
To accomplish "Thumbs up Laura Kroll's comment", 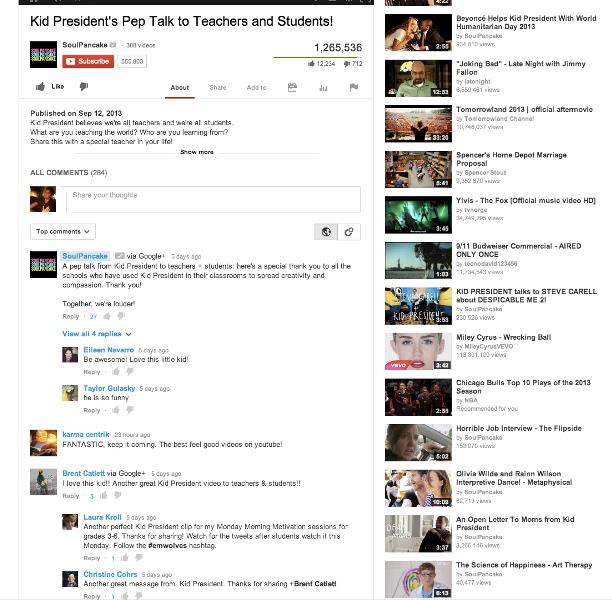I will pyautogui.click(x=125, y=558).
